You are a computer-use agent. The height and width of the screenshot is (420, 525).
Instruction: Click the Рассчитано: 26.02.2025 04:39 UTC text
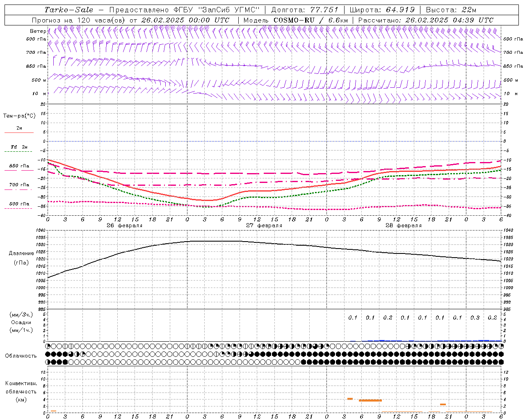click(x=426, y=20)
